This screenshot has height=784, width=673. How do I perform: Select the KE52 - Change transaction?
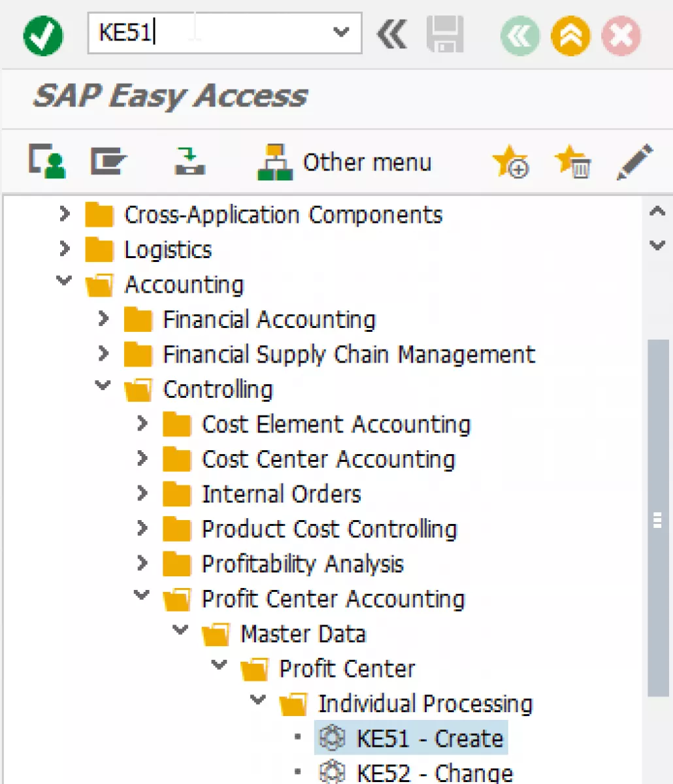(416, 773)
